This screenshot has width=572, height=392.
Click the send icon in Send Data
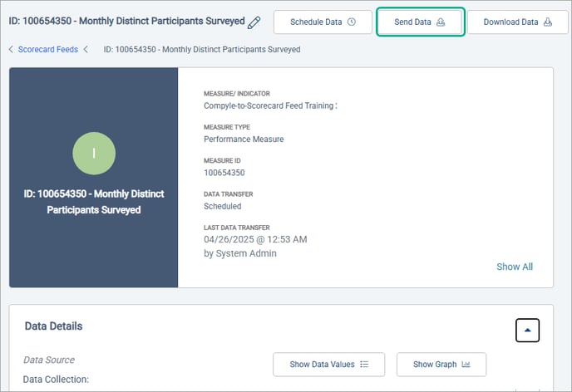(x=441, y=22)
